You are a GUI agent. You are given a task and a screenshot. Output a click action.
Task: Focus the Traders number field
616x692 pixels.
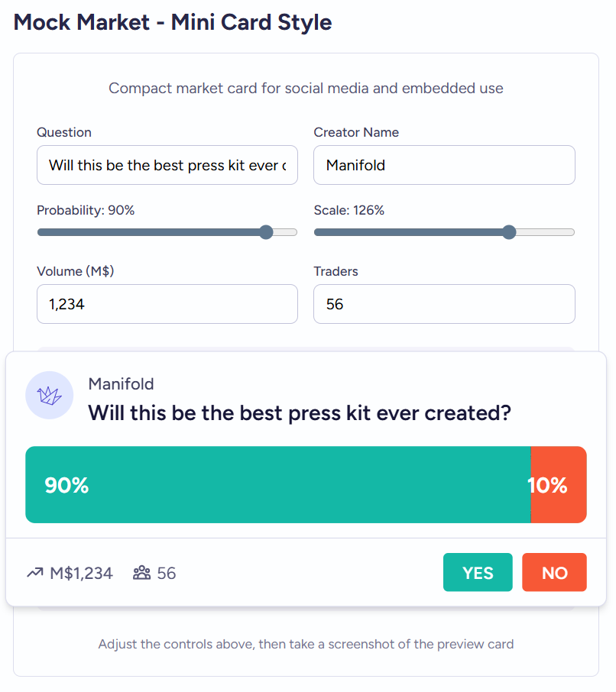coord(443,304)
